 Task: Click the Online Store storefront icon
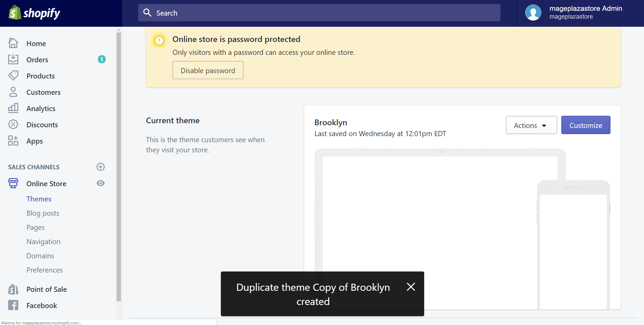click(x=13, y=183)
